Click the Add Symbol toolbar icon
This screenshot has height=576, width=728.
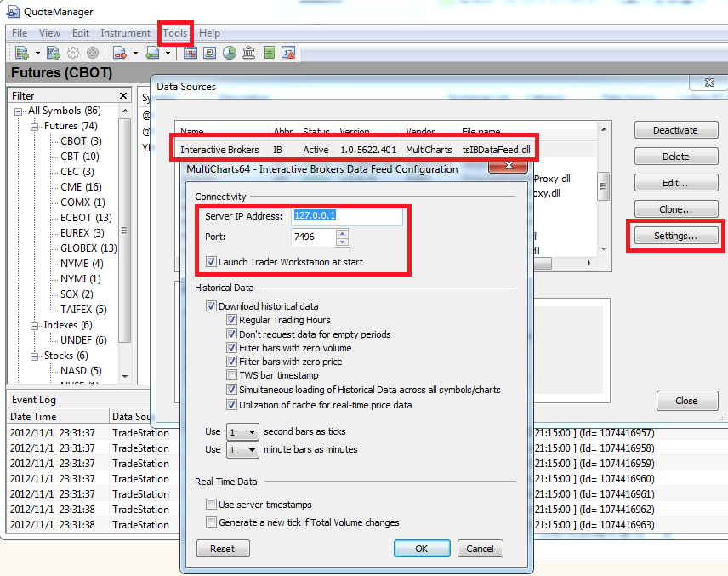click(22, 53)
